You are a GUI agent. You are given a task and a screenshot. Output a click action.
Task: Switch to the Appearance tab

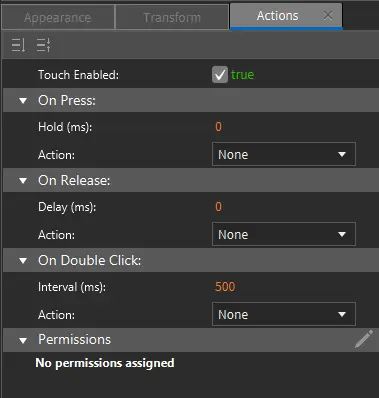pyautogui.click(x=58, y=17)
